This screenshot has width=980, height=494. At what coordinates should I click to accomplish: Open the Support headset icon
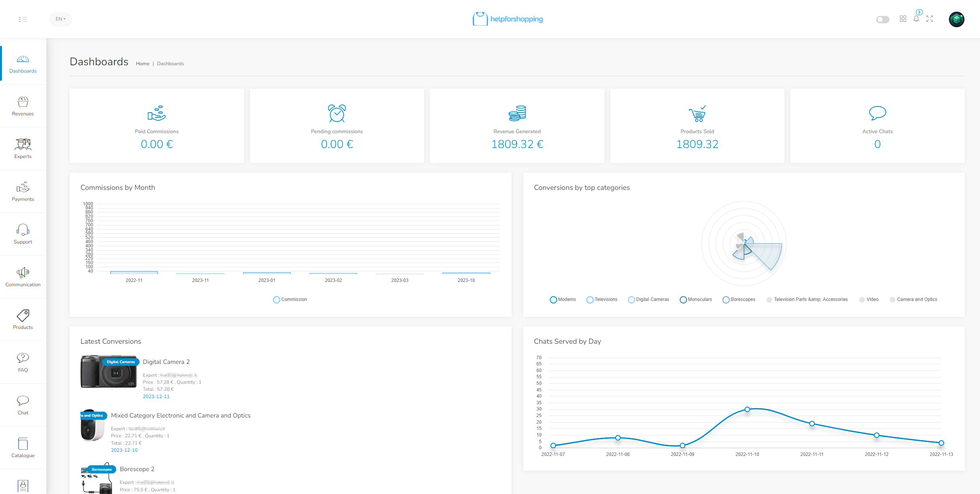23,234
